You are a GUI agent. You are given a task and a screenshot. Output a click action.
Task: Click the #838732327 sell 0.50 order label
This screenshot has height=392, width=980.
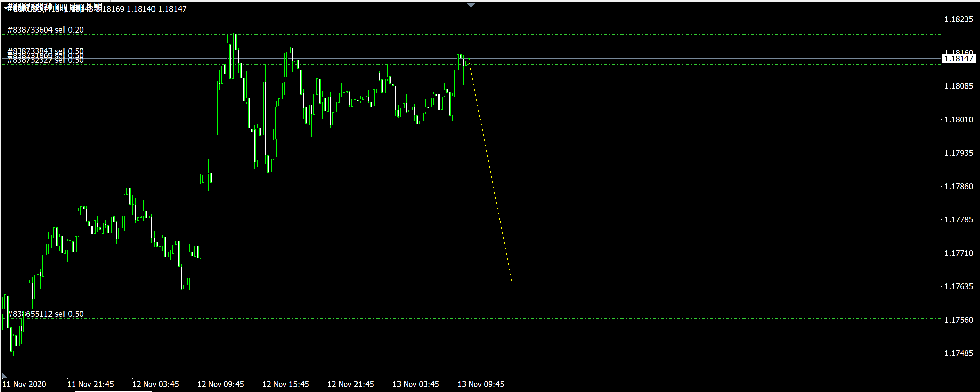coord(46,61)
